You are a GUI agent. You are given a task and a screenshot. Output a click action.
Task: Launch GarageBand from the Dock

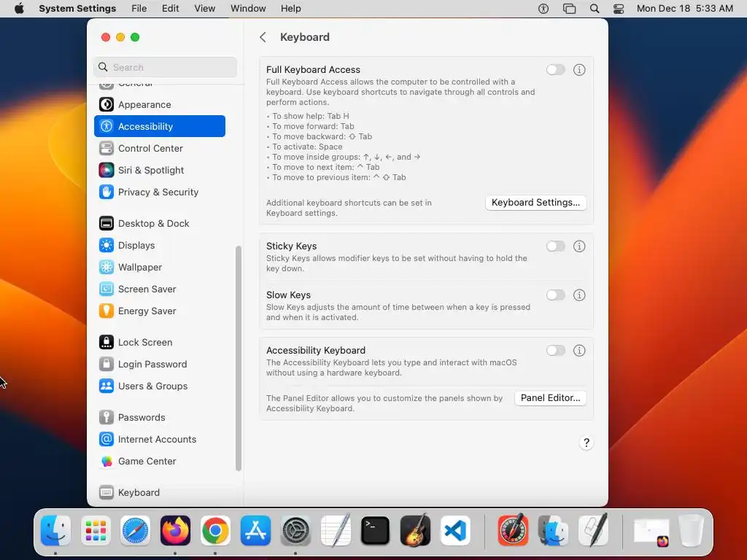pyautogui.click(x=415, y=531)
